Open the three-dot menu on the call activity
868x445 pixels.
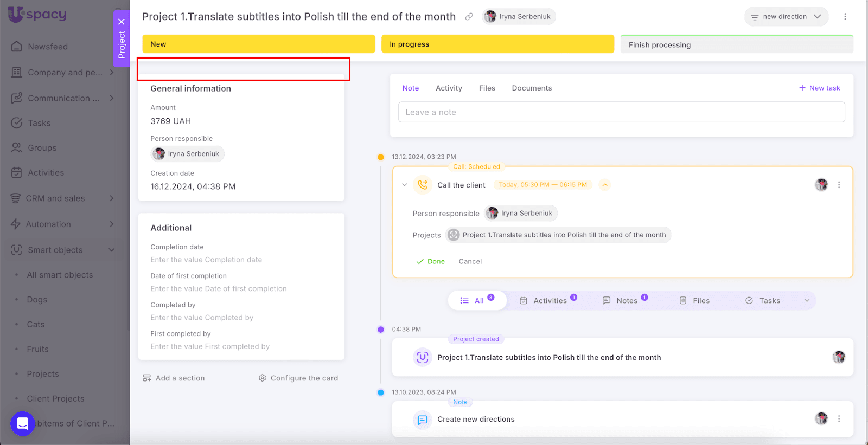click(x=839, y=185)
